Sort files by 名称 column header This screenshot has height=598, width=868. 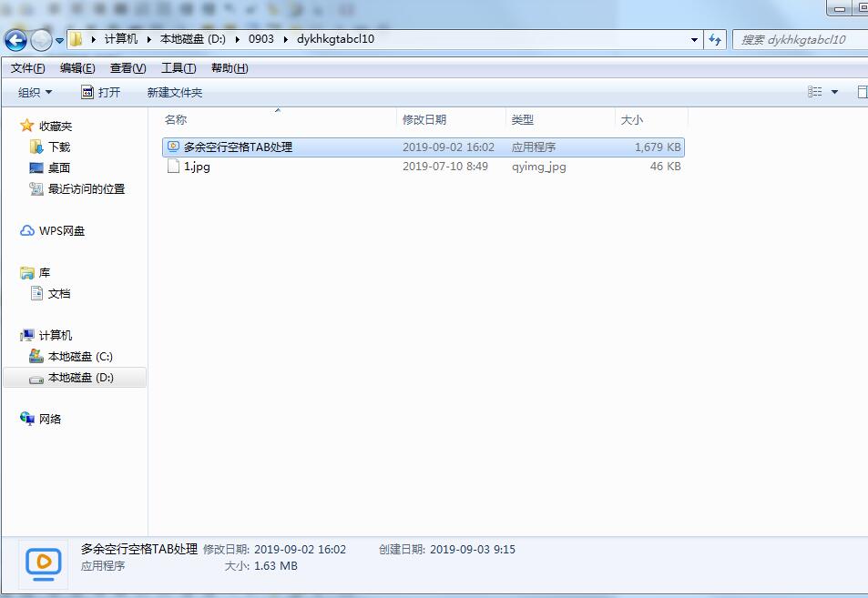tap(280, 119)
